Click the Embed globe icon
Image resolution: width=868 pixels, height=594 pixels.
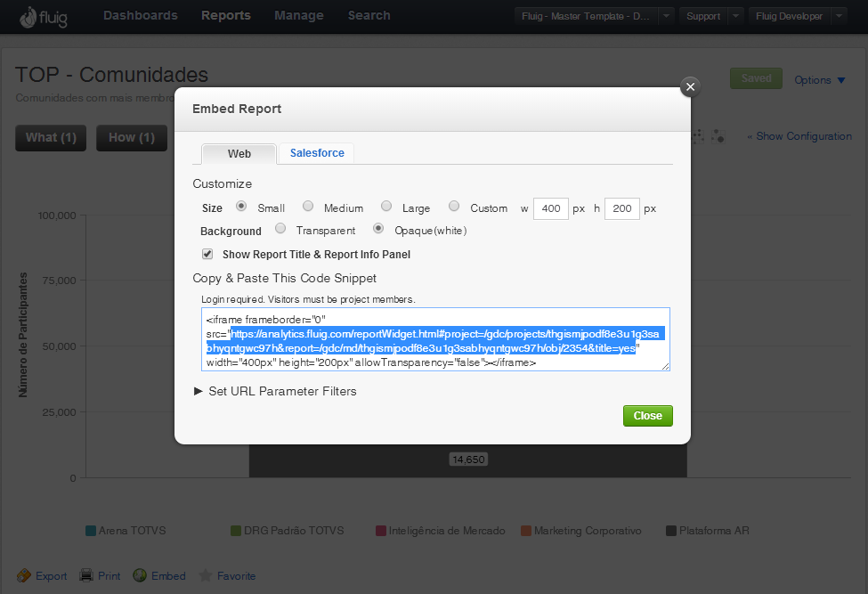coord(140,575)
